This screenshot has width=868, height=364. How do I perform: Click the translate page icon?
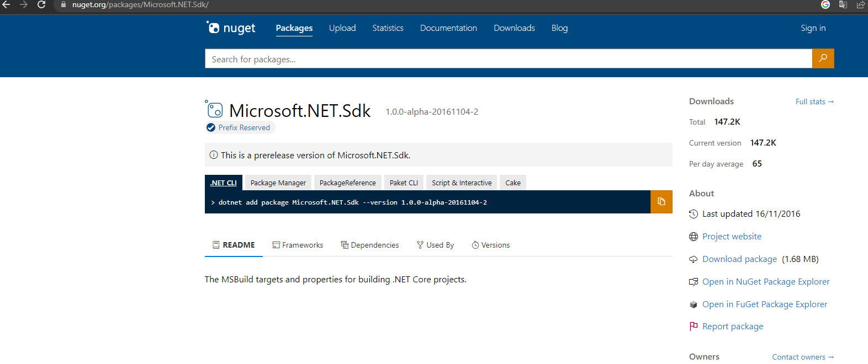coord(843,4)
